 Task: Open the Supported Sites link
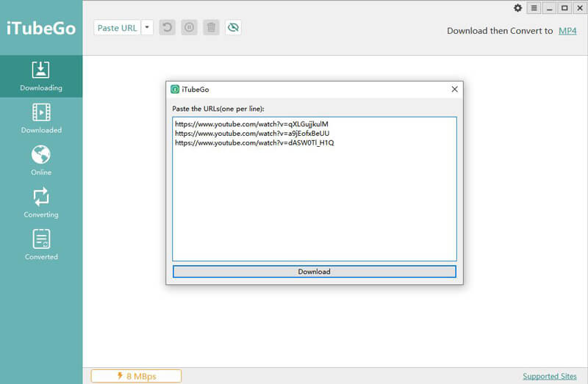[550, 376]
